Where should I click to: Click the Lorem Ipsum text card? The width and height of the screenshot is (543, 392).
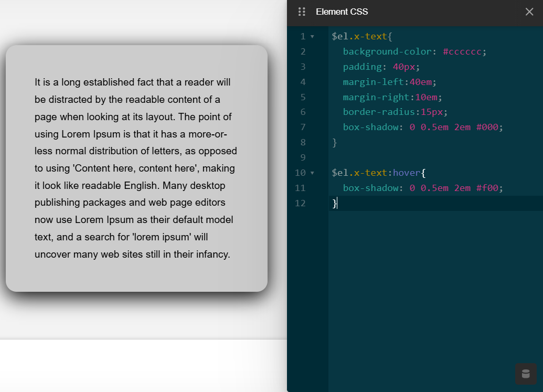pos(135,168)
